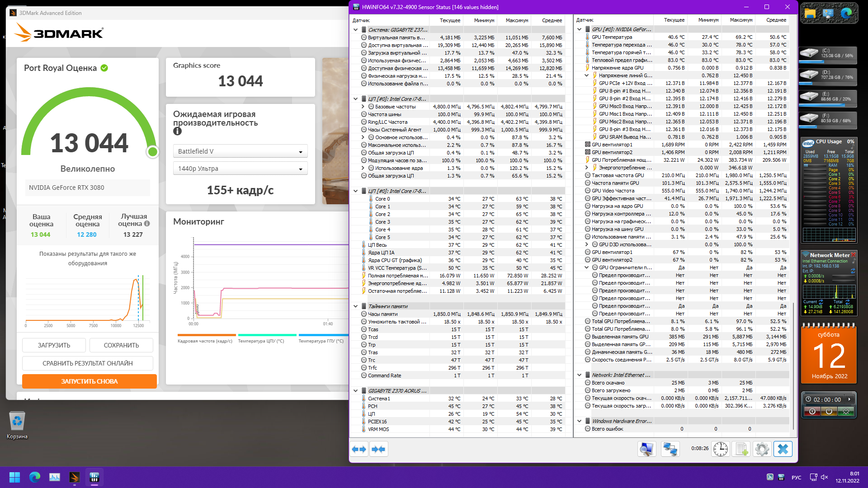This screenshot has height=488, width=868.
Task: Click ЗАПУСТИТЬ СНОВА orange button
Action: coord(89,381)
